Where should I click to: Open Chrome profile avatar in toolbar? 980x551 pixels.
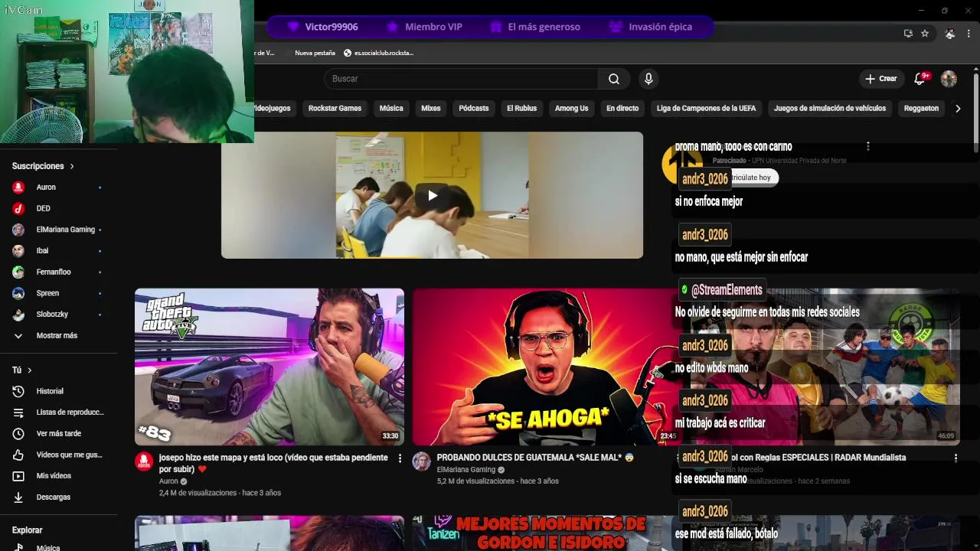[x=950, y=34]
